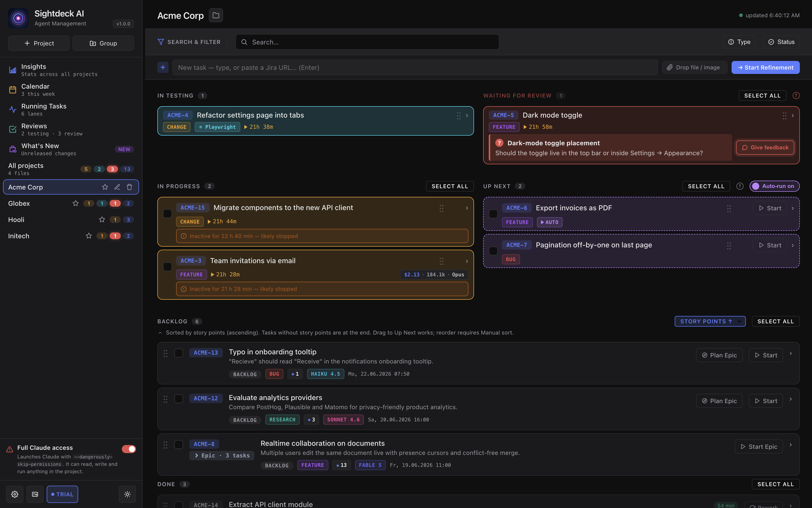Expand the ACME-3 card chevron
Image resolution: width=812 pixels, height=508 pixels.
(x=467, y=261)
